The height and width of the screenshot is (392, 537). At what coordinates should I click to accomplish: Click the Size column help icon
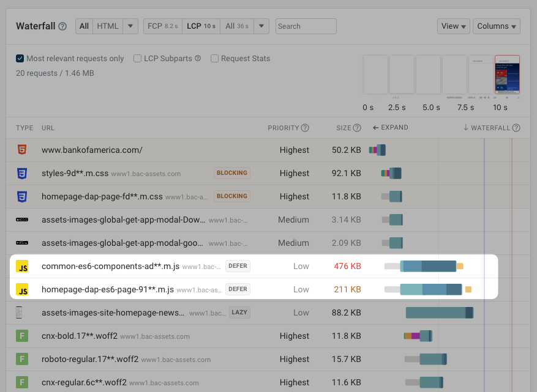point(357,128)
